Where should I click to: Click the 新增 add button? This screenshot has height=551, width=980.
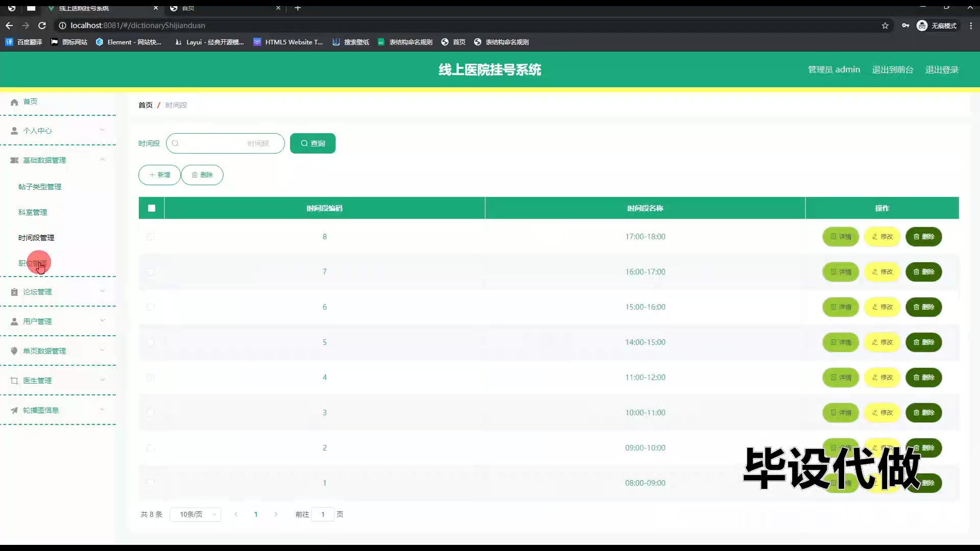(x=159, y=175)
